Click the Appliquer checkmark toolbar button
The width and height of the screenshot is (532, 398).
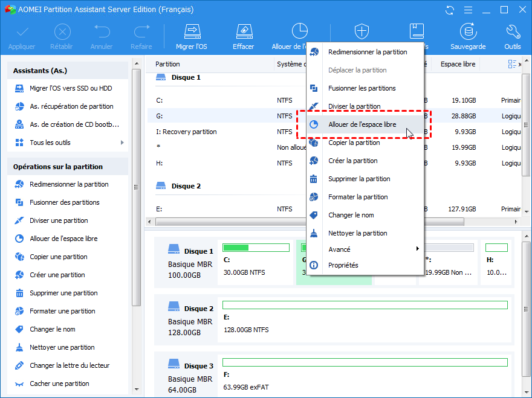[22, 37]
